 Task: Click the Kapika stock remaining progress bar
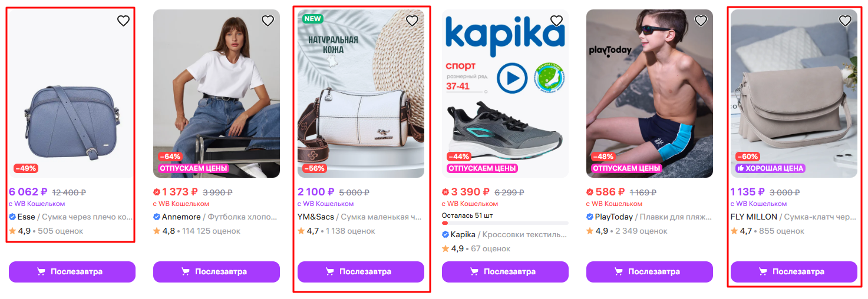coord(505,223)
